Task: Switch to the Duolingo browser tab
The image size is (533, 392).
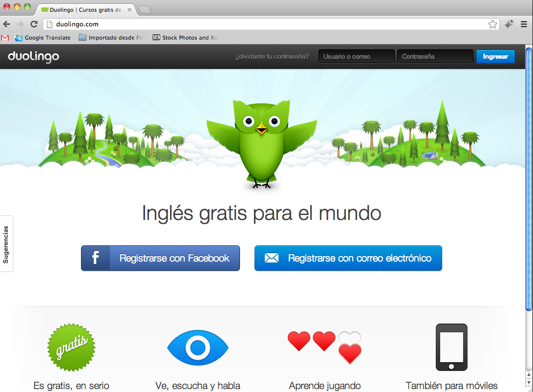Action: [78, 9]
